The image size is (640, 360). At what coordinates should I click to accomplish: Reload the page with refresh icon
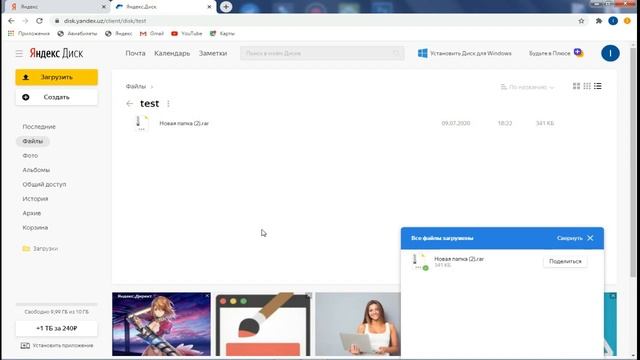39,21
